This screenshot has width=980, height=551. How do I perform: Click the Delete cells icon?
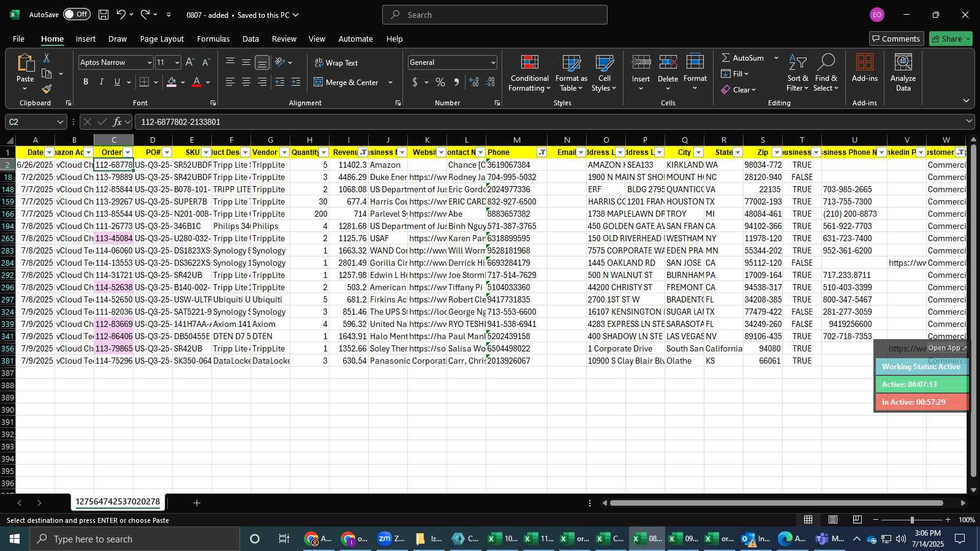point(668,62)
